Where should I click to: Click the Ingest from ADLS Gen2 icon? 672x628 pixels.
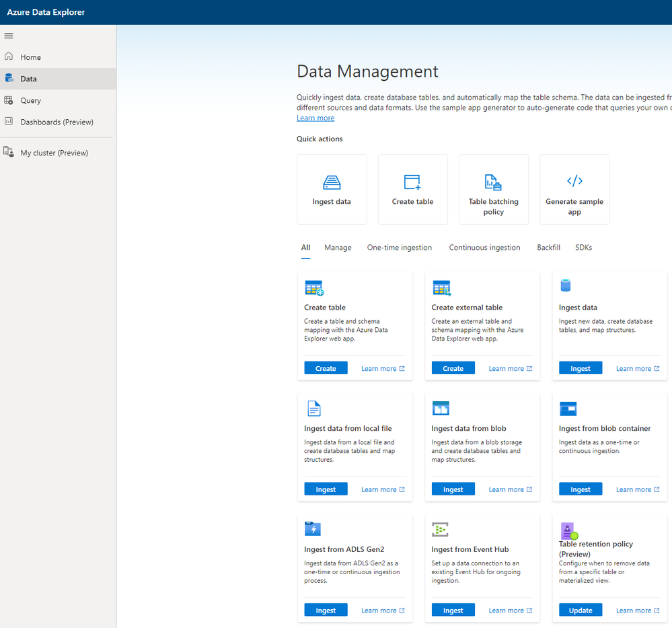[x=313, y=529]
